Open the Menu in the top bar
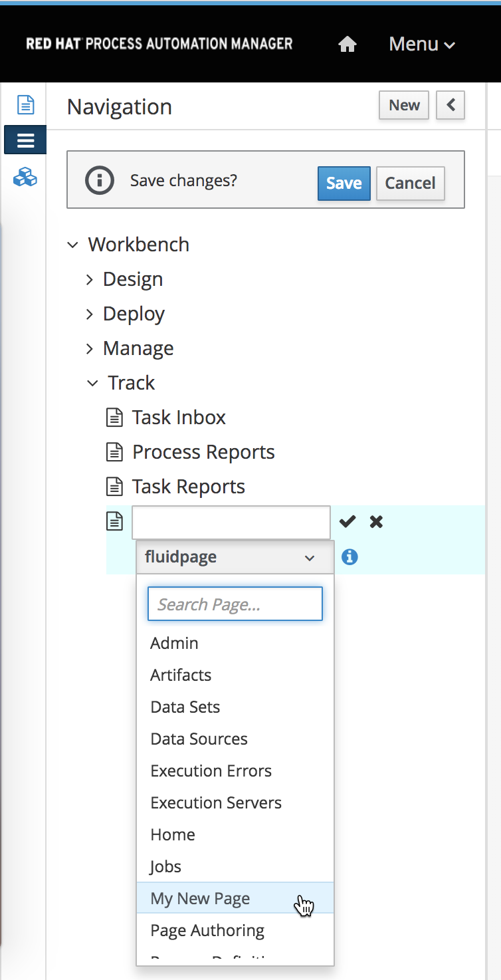Image resolution: width=501 pixels, height=980 pixels. tap(421, 43)
